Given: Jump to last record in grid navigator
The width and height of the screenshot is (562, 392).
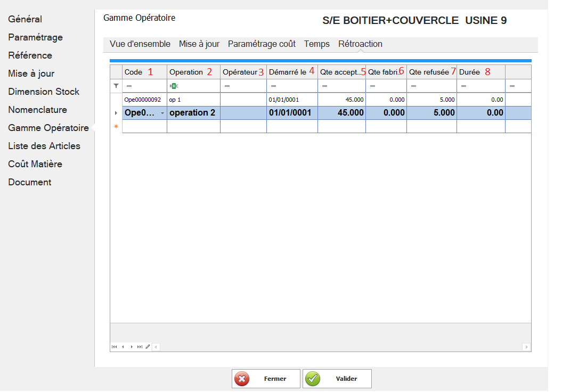Looking at the screenshot, I should click(140, 347).
